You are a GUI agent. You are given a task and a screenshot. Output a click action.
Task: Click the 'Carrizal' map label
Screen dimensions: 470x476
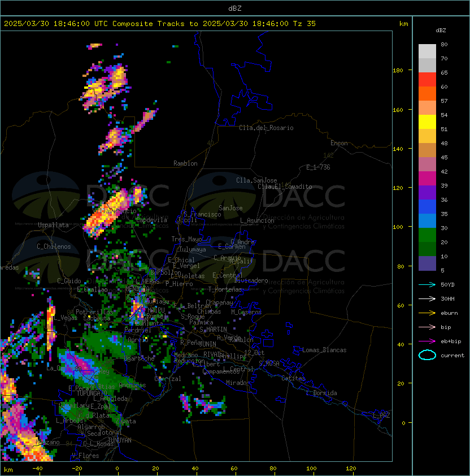click(168, 379)
